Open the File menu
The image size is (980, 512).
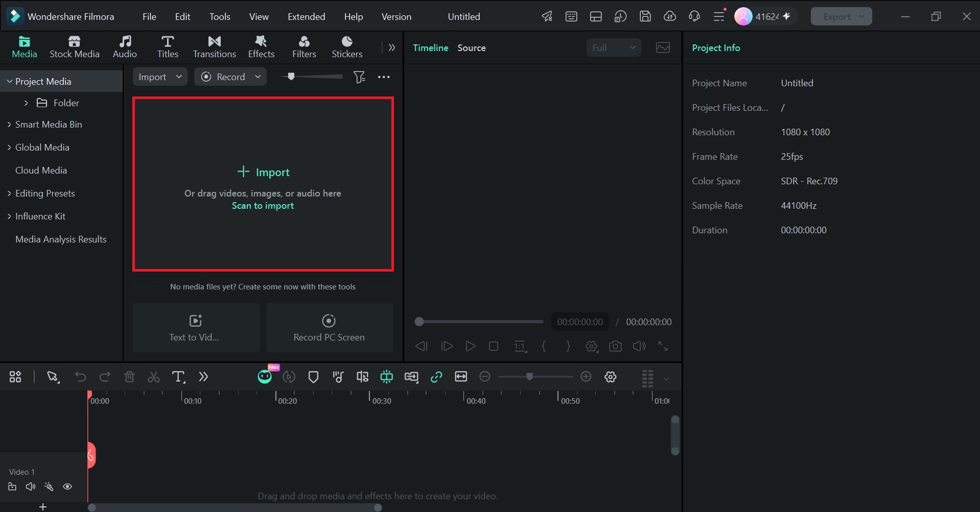click(x=149, y=16)
